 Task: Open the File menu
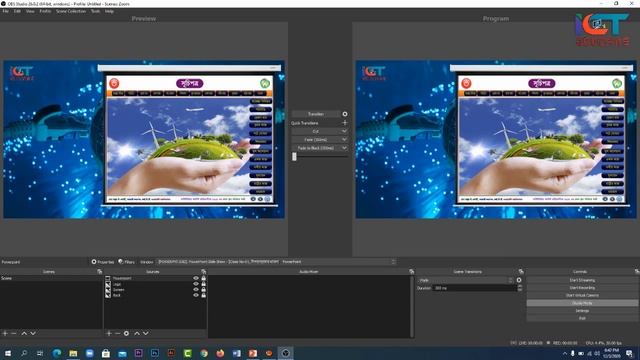6,11
